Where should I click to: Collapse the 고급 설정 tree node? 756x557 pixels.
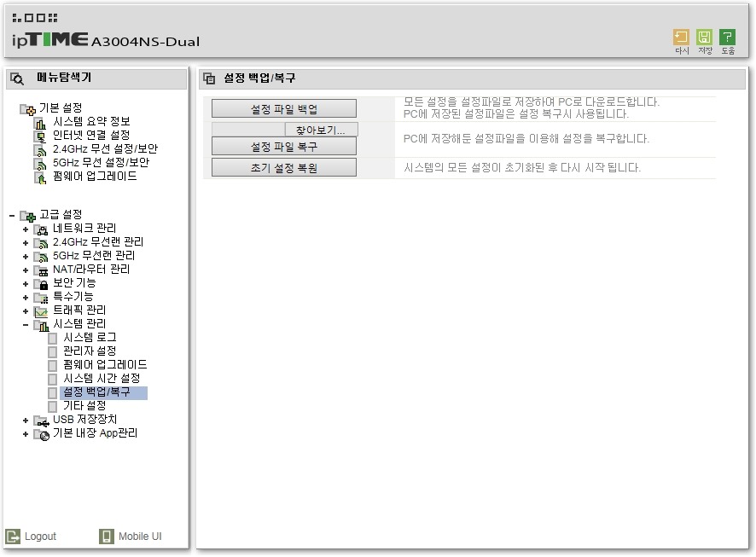coord(12,216)
